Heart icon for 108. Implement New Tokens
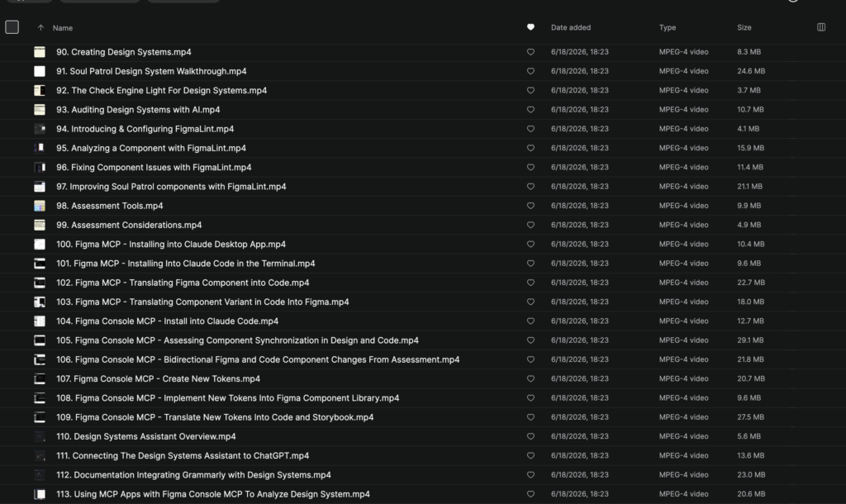This screenshot has height=504, width=846. [530, 398]
